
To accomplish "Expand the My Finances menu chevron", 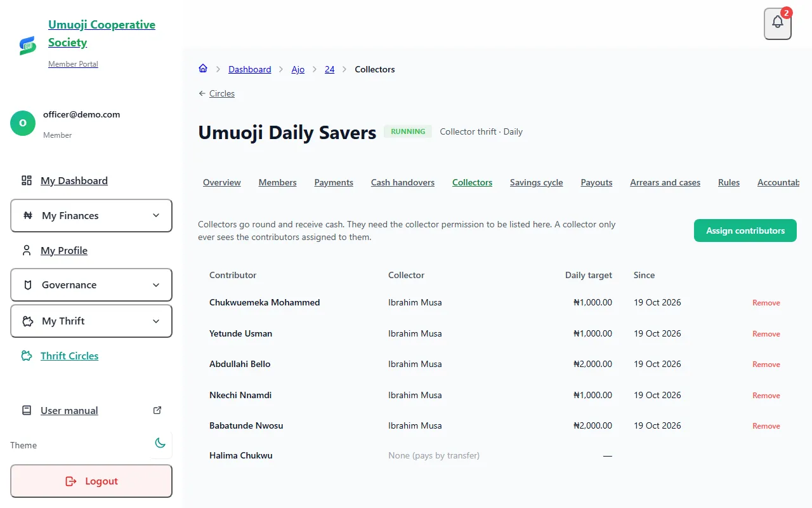I will point(156,215).
